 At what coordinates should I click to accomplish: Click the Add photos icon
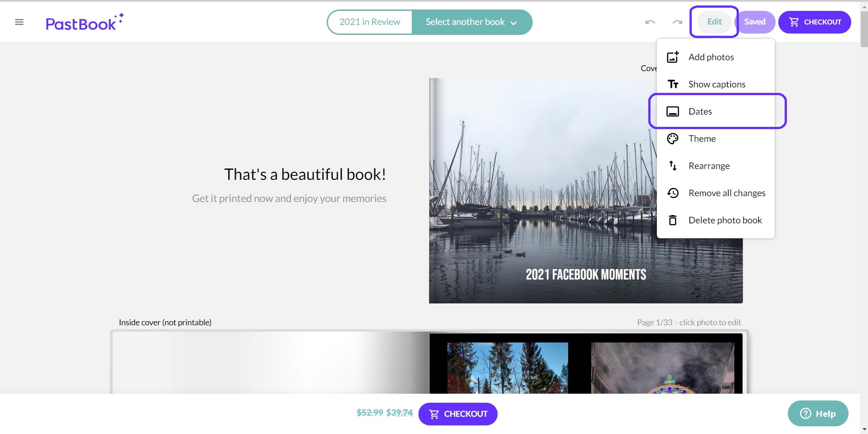tap(673, 57)
